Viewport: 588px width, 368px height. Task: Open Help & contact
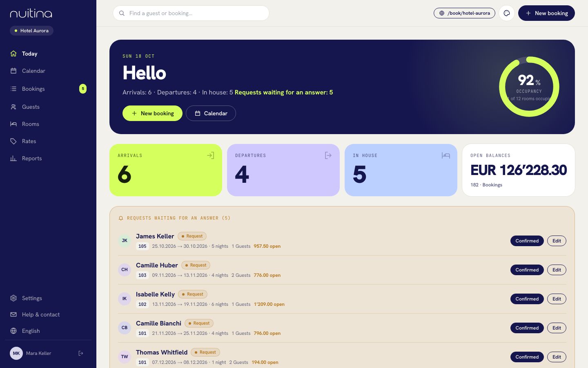(48, 314)
